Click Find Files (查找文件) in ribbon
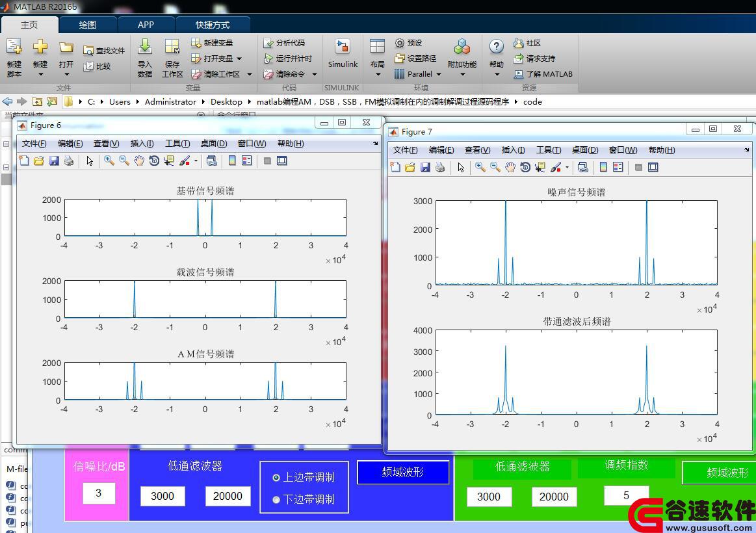Screen dimensions: 756x533 tap(103, 51)
